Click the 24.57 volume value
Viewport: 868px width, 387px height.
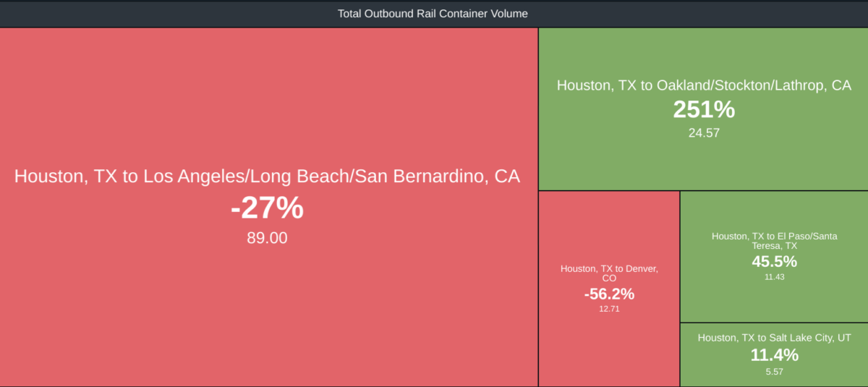tap(704, 133)
